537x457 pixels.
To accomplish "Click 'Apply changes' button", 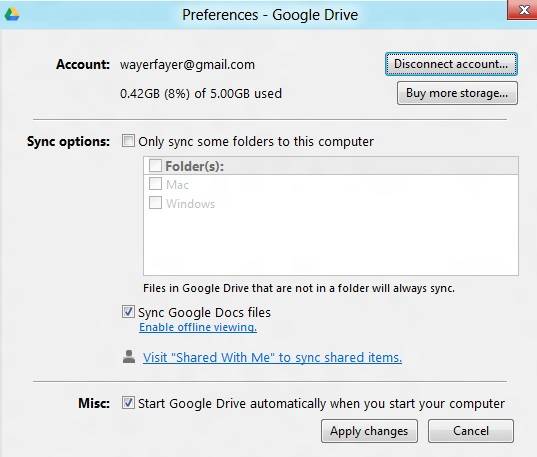I will pyautogui.click(x=369, y=431).
